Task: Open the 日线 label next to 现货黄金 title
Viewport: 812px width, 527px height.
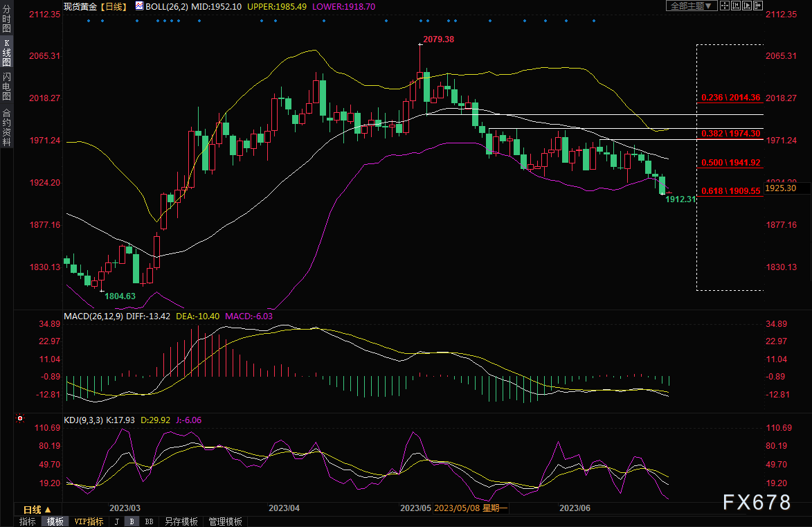Action: 114,6
